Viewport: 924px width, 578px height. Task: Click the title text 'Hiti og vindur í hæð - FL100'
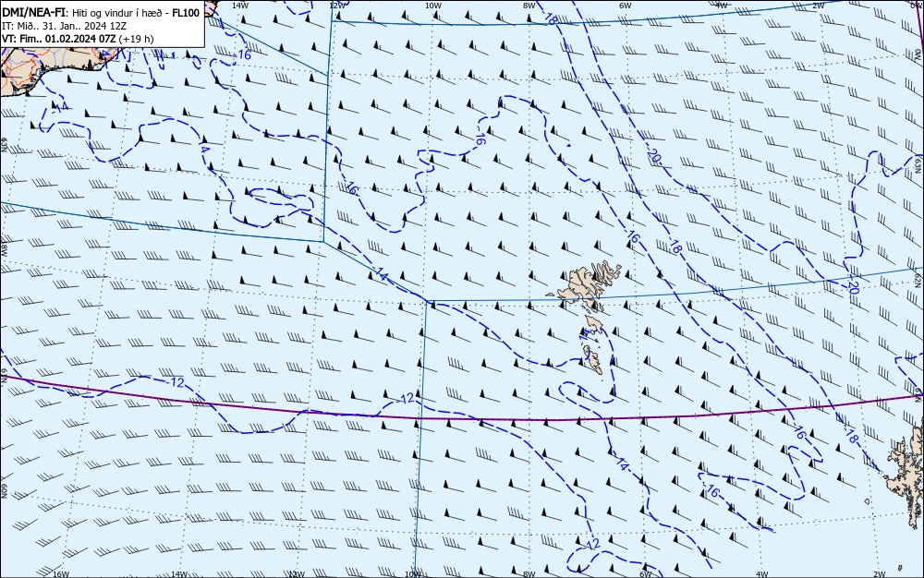136,13
